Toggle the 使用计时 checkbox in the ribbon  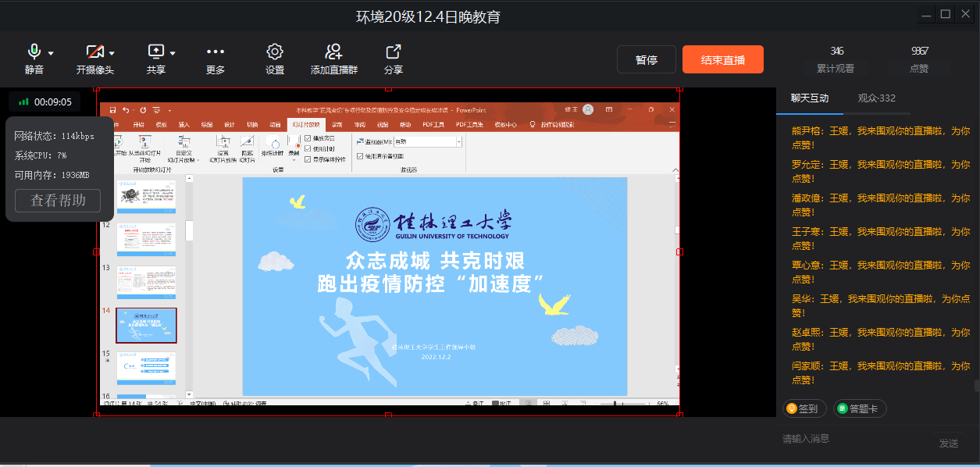pos(308,148)
